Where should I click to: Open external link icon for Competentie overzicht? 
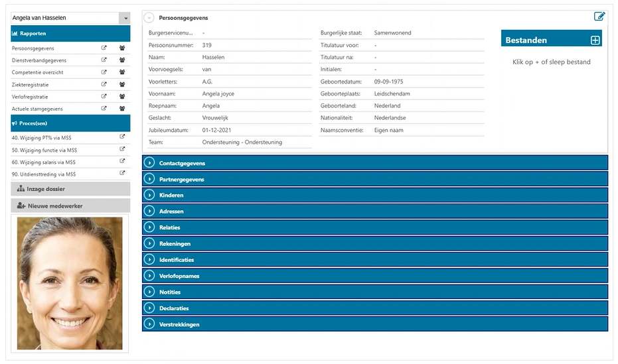pos(104,72)
